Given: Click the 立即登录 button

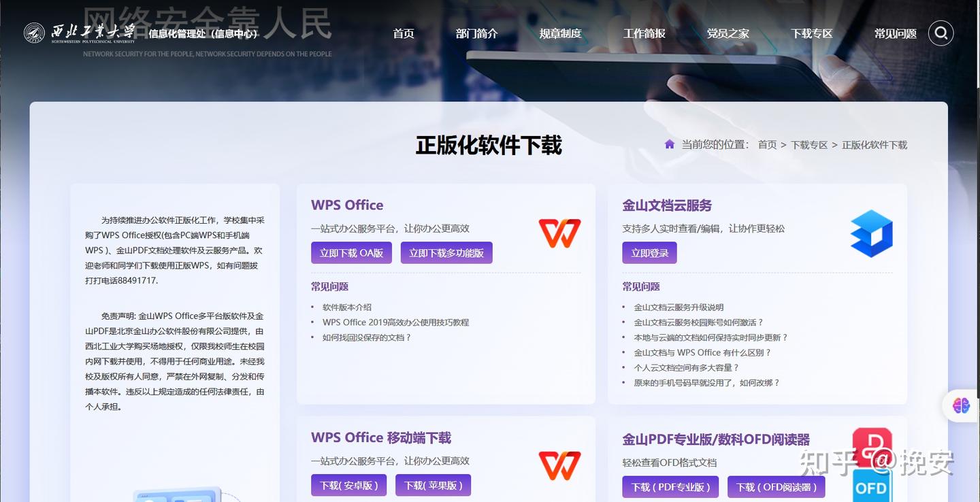Looking at the screenshot, I should point(649,252).
